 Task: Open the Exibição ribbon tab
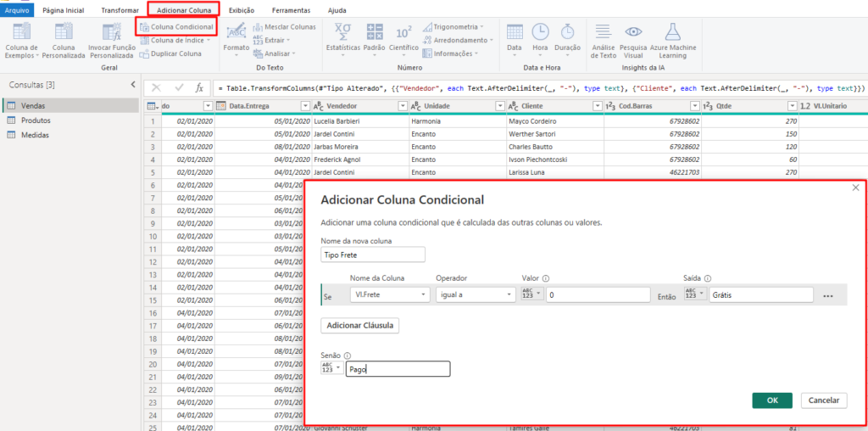click(242, 9)
